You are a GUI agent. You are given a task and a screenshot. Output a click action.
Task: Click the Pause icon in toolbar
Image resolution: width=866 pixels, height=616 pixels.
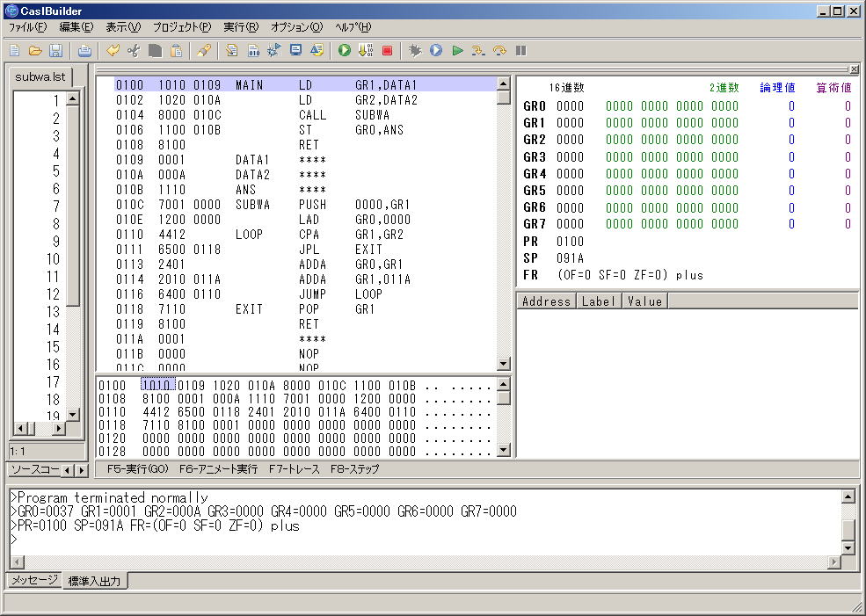pos(521,51)
